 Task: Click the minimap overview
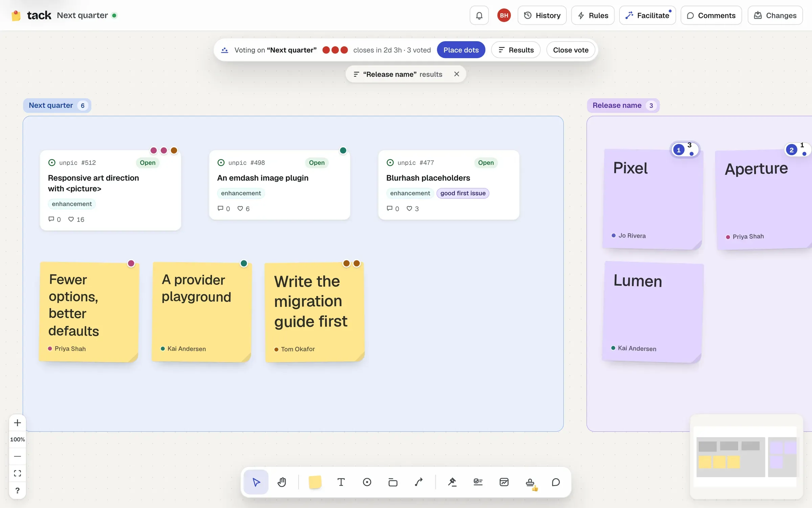[746, 457]
